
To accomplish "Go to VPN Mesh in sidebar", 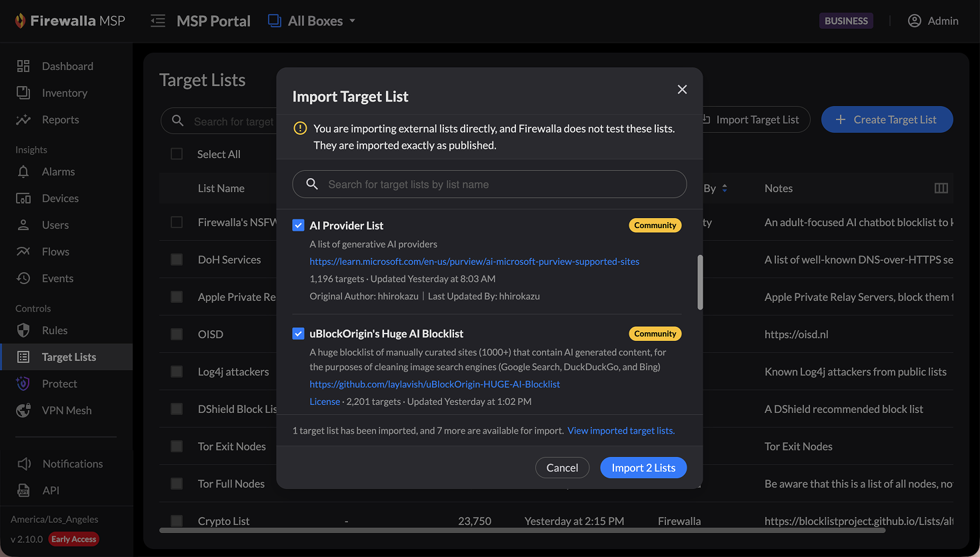I will pyautogui.click(x=67, y=410).
